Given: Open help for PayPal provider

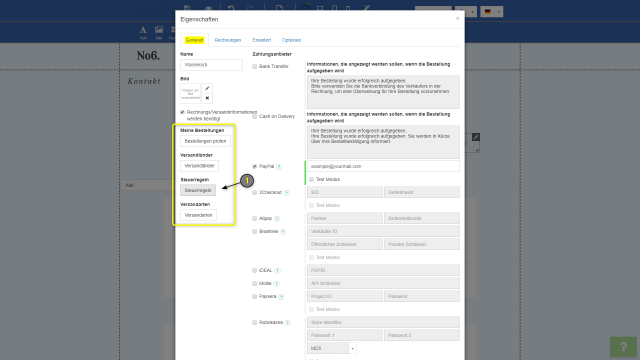Looking at the screenshot, I should click(x=279, y=167).
